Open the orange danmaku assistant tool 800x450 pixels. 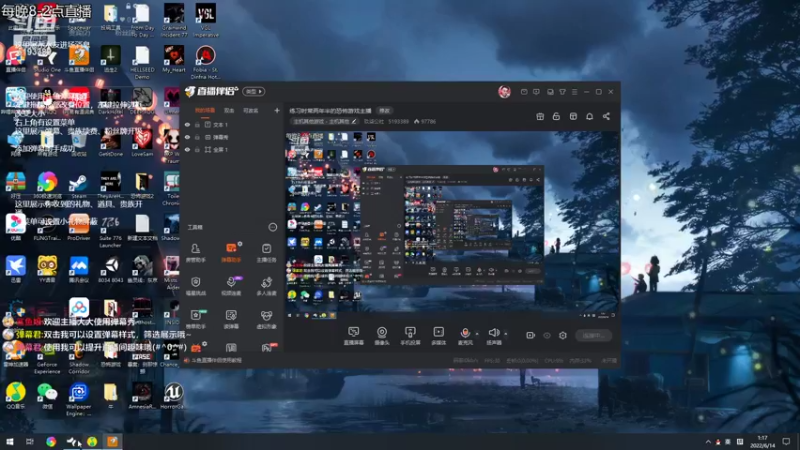point(231,252)
